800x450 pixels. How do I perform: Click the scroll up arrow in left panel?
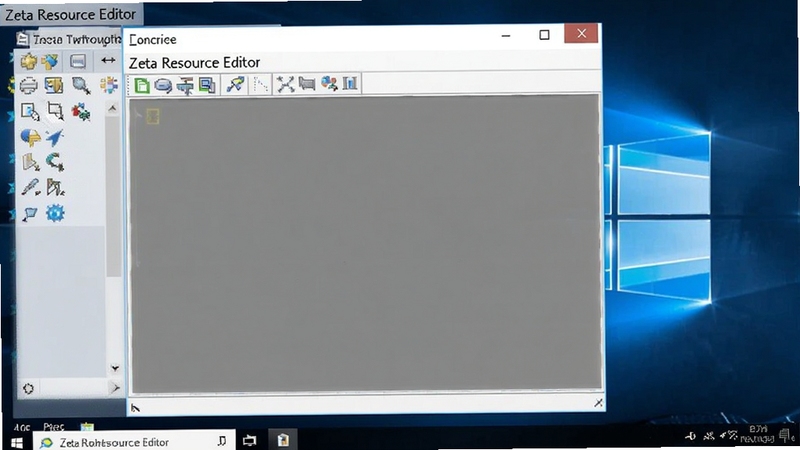(113, 108)
